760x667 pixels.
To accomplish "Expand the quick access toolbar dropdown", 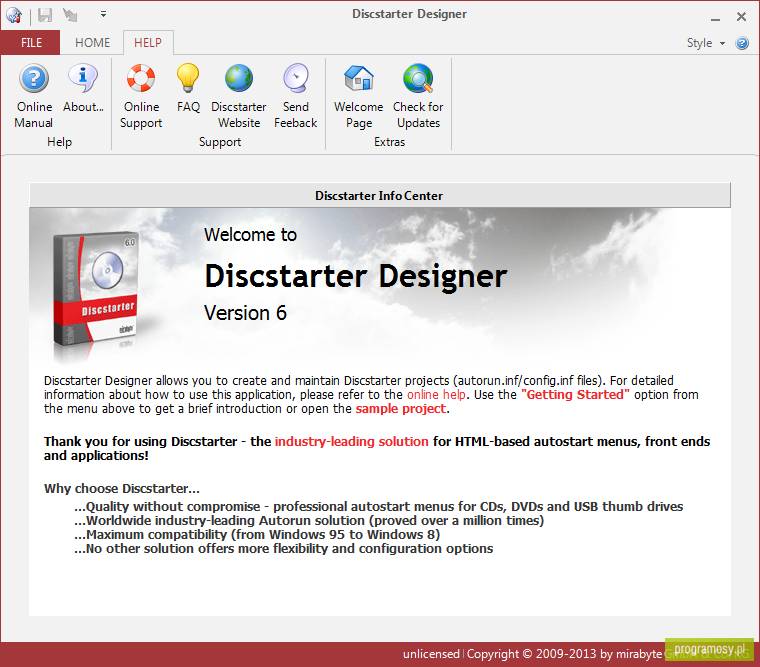I will (x=103, y=15).
